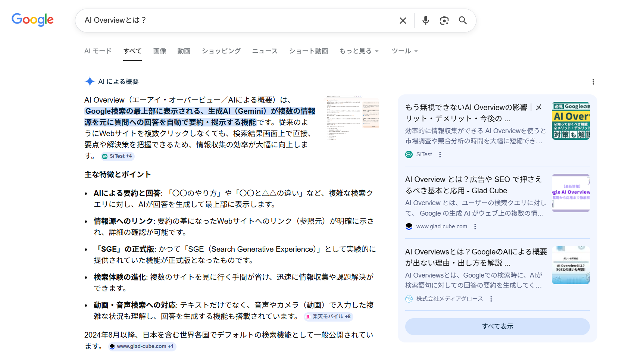This screenshot has height=357, width=644.
Task: Open the AI overview screenshot thumbnail
Action: click(353, 118)
